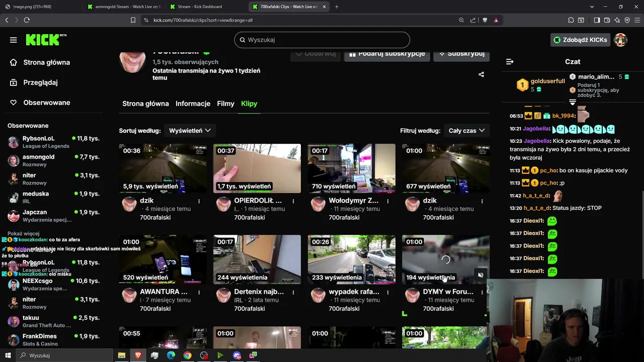Open Brave Wallet icon
The width and height of the screenshot is (644, 362).
point(607,20)
